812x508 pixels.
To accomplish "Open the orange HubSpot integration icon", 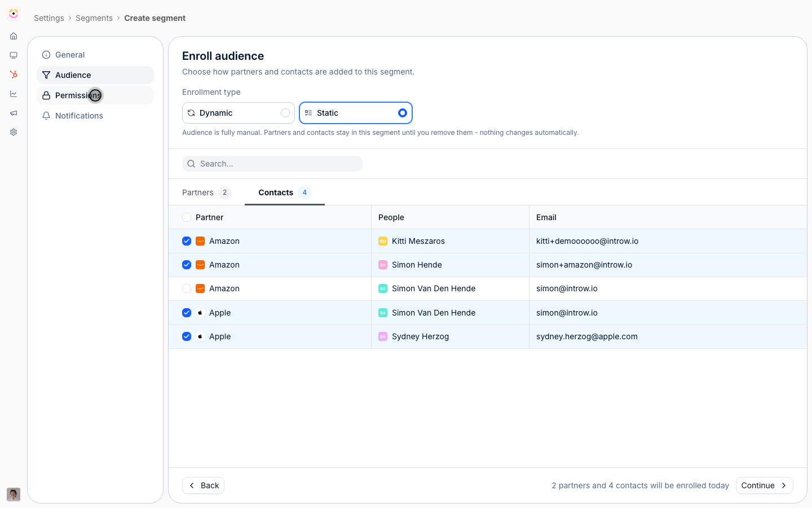I will [14, 75].
